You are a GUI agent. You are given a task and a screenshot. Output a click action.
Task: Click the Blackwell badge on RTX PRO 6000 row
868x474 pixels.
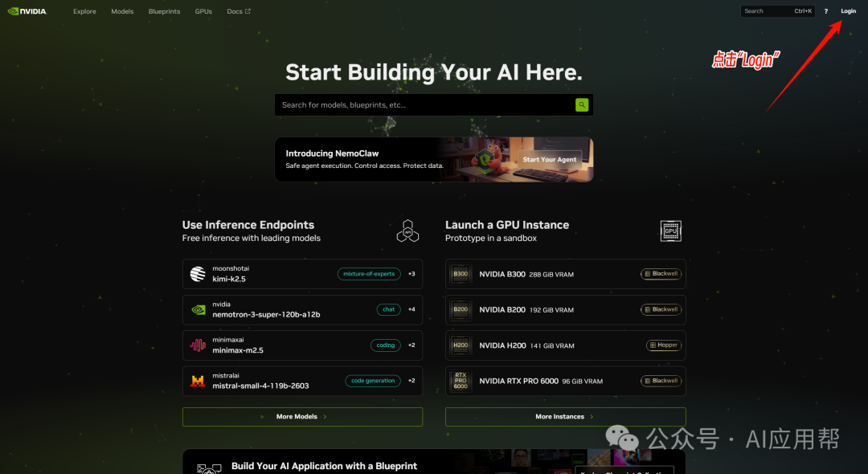661,381
